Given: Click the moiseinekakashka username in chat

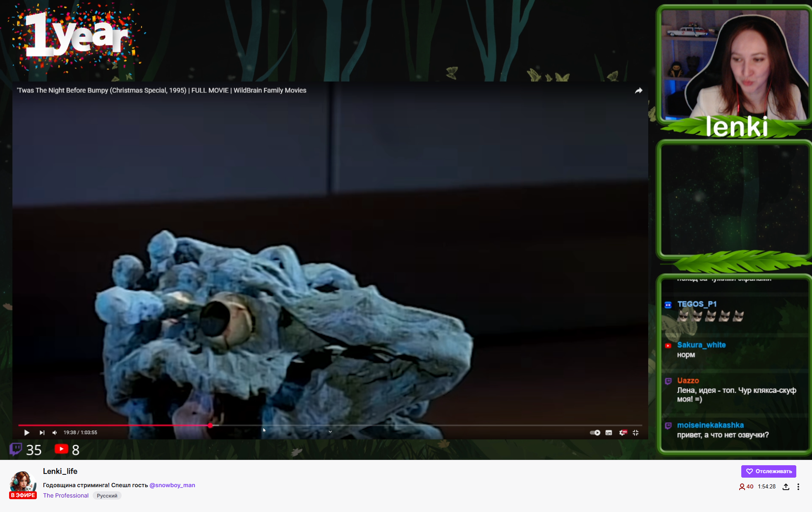Looking at the screenshot, I should pyautogui.click(x=710, y=425).
